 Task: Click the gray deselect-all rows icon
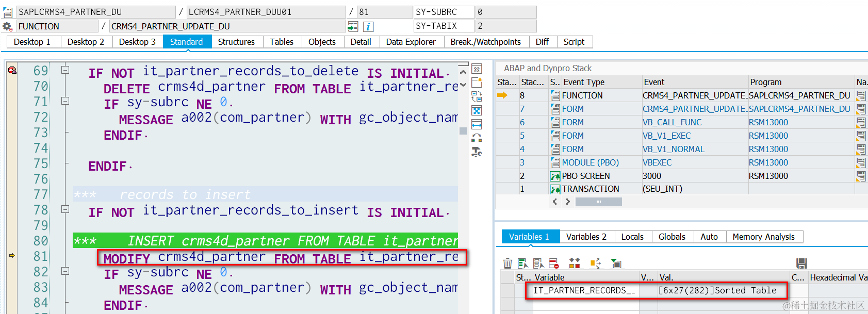pyautogui.click(x=538, y=263)
